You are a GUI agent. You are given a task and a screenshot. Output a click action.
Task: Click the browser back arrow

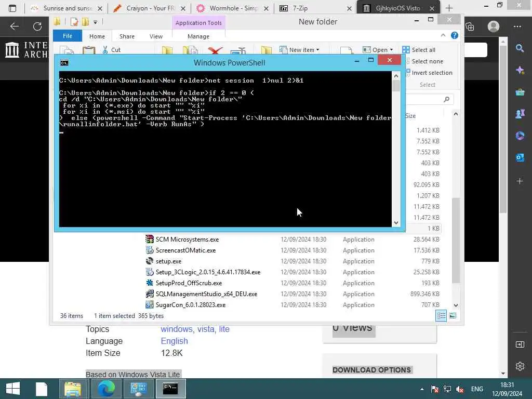coord(15,26)
